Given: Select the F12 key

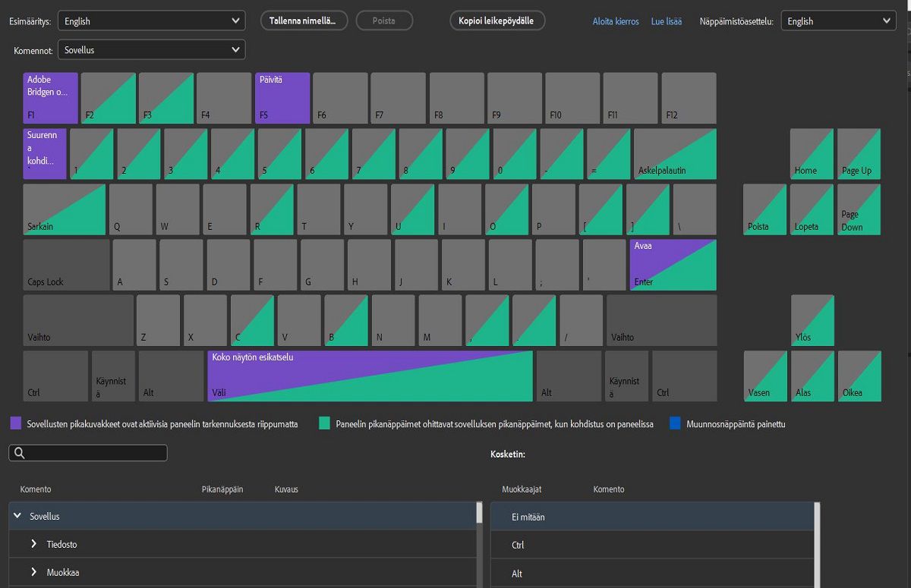Looking at the screenshot, I should pyautogui.click(x=689, y=98).
